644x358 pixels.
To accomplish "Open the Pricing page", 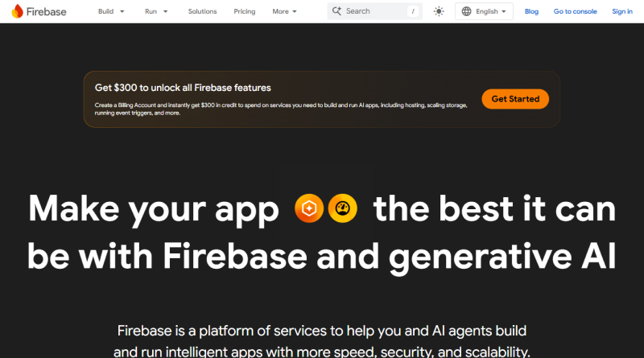I will [x=245, y=11].
